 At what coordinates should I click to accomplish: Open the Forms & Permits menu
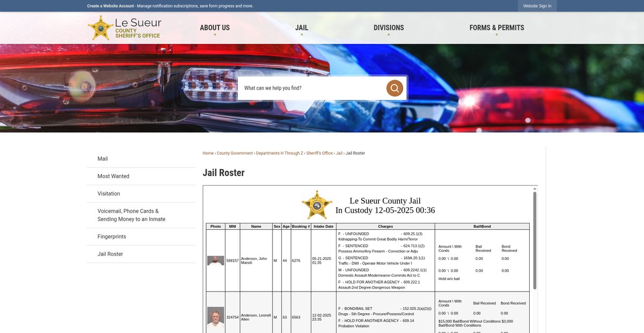pyautogui.click(x=497, y=28)
